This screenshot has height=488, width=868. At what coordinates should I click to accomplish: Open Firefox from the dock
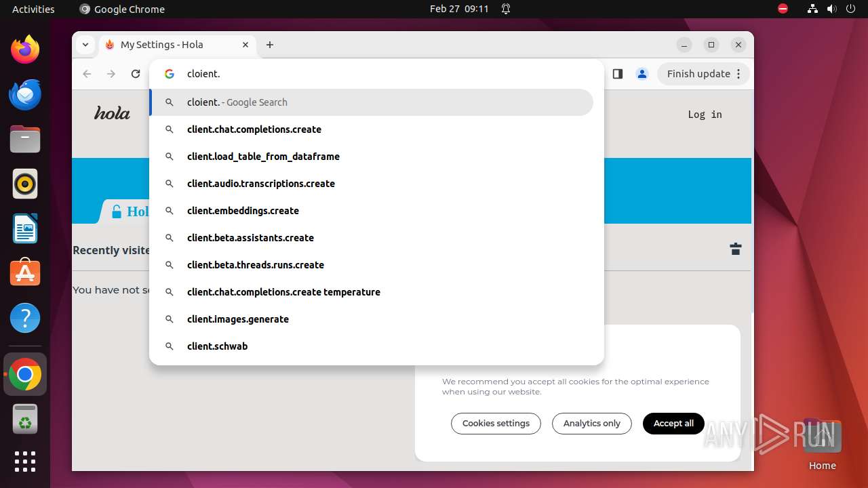(x=25, y=49)
